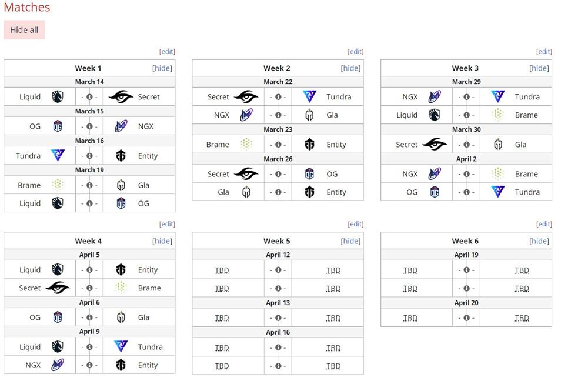
Task: Open the edit link above Week 3
Action: point(543,51)
